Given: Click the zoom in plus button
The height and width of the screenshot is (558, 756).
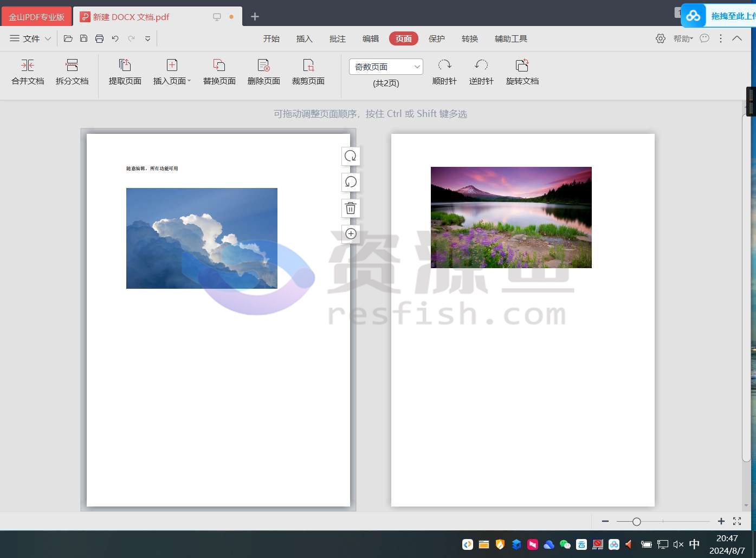Looking at the screenshot, I should click(721, 521).
